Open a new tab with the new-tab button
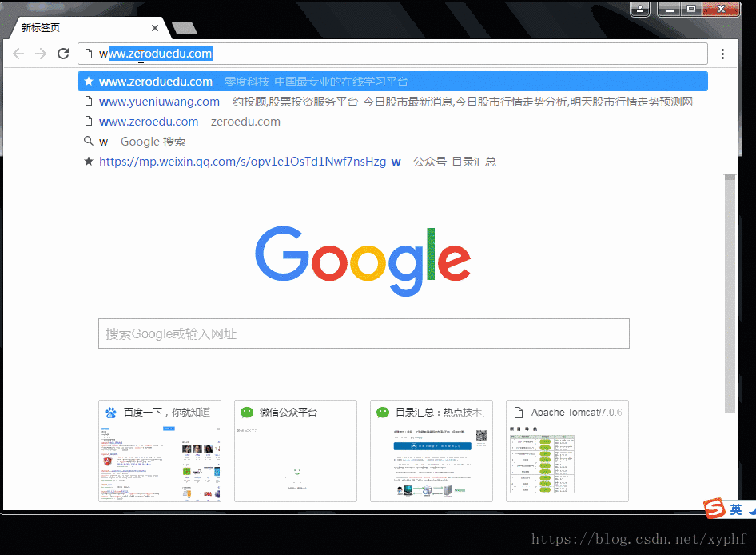Screen dimensions: 756x555 (185, 29)
